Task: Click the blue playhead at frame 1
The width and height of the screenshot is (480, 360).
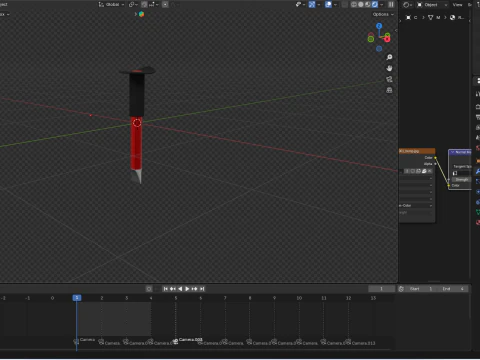Action: pyautogui.click(x=77, y=298)
